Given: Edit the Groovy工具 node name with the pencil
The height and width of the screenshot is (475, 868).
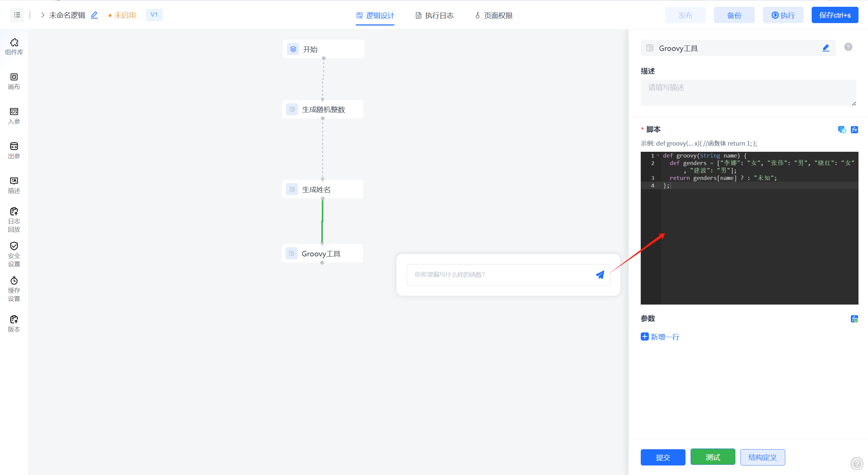Looking at the screenshot, I should [x=826, y=48].
